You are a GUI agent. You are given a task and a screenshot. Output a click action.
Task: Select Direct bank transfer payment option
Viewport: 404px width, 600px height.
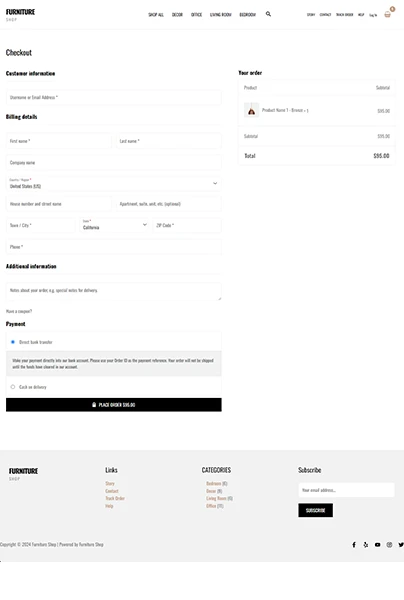[13, 342]
